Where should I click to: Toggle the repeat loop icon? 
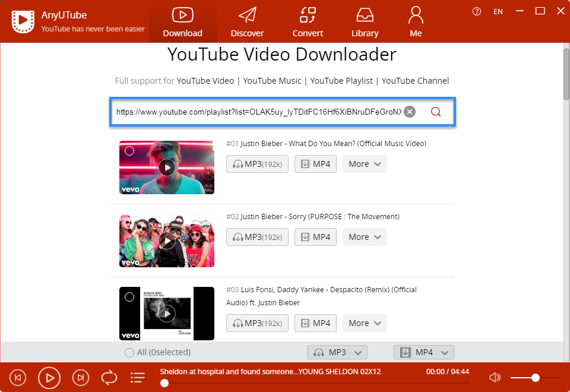pyautogui.click(x=109, y=378)
